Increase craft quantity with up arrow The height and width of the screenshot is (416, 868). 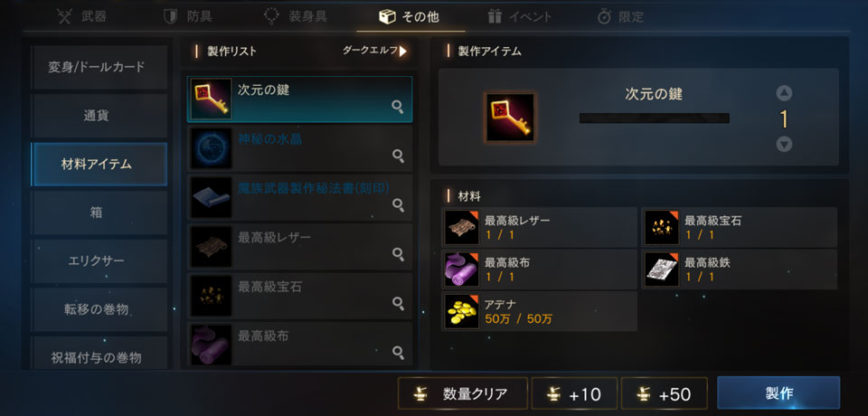coord(784,93)
